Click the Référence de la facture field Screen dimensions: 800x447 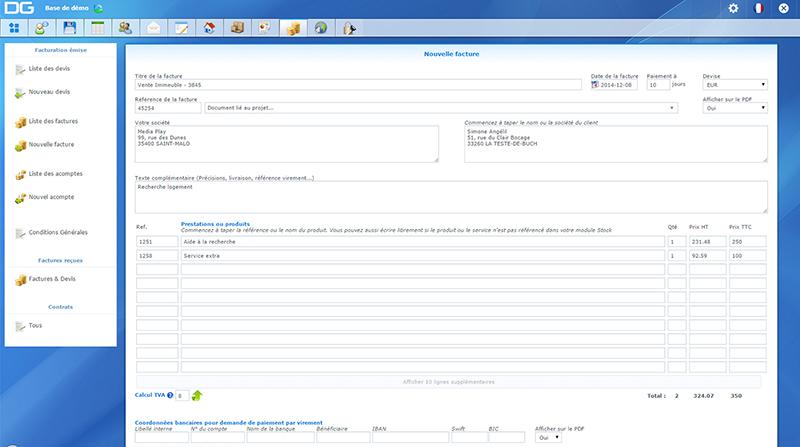168,108
